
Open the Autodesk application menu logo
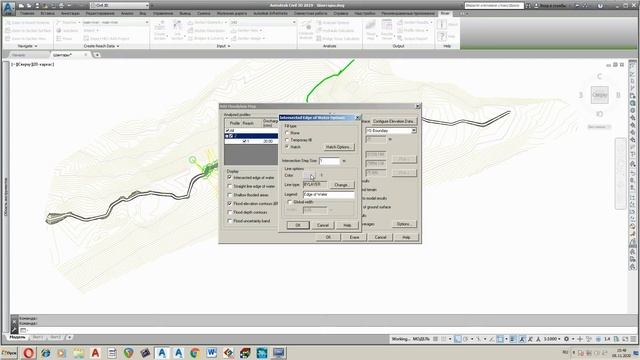[9, 8]
